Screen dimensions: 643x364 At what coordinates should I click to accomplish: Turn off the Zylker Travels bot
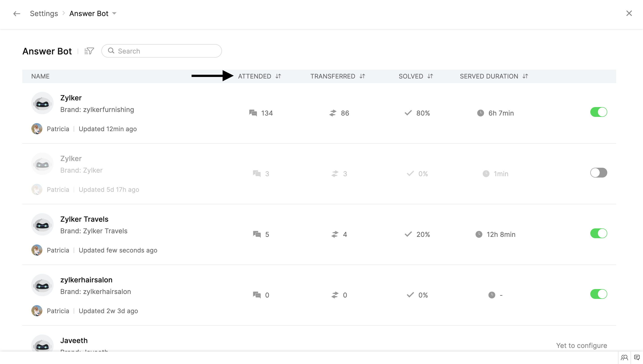599,234
